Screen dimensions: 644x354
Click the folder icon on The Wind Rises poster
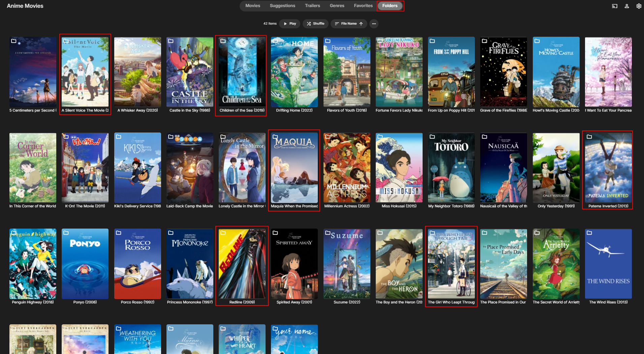coord(589,233)
